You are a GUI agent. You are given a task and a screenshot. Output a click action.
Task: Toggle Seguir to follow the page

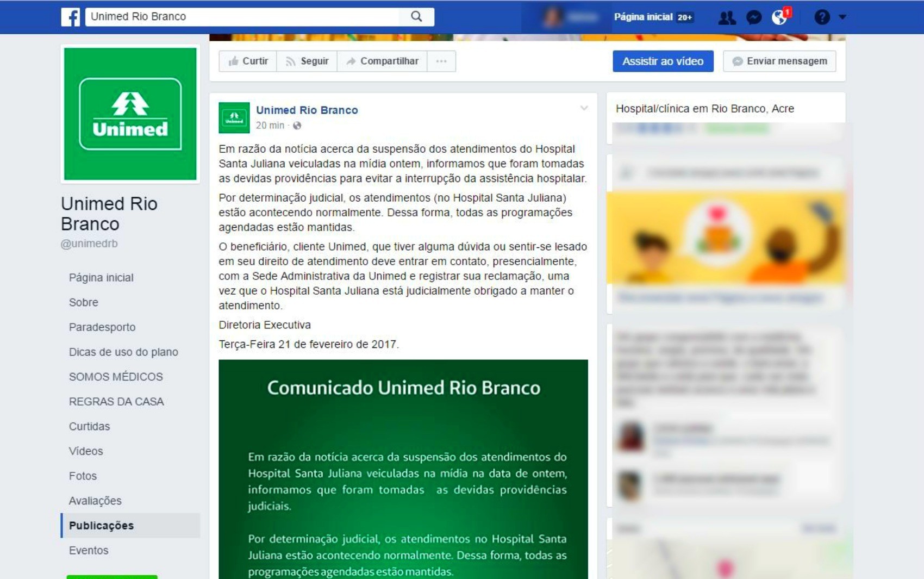[307, 61]
